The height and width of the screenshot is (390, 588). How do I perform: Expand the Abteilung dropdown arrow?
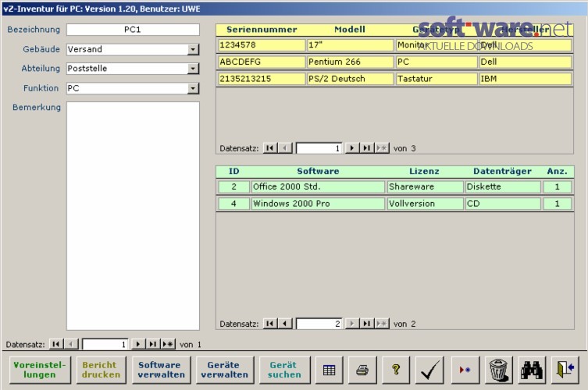(193, 69)
